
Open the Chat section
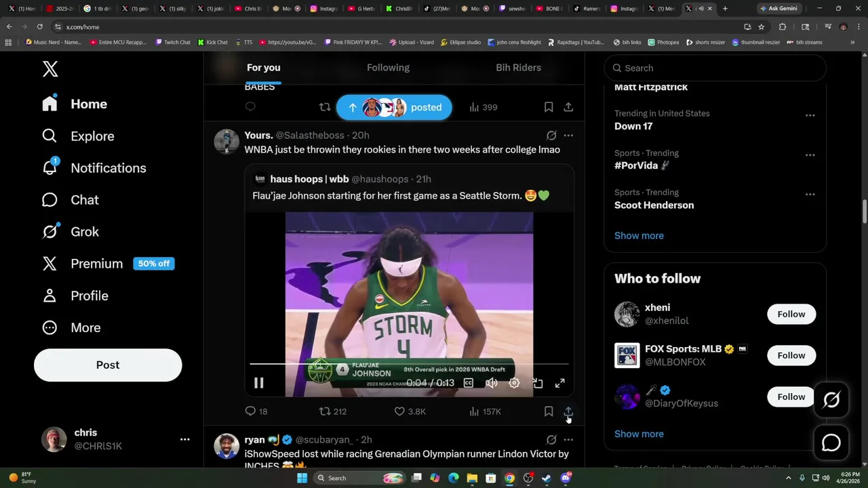pyautogui.click(x=70, y=199)
